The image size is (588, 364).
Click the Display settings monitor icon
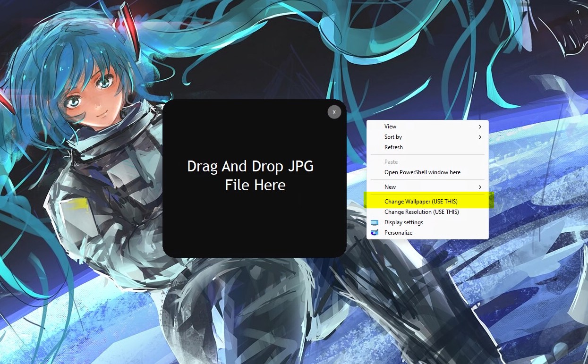(x=375, y=222)
